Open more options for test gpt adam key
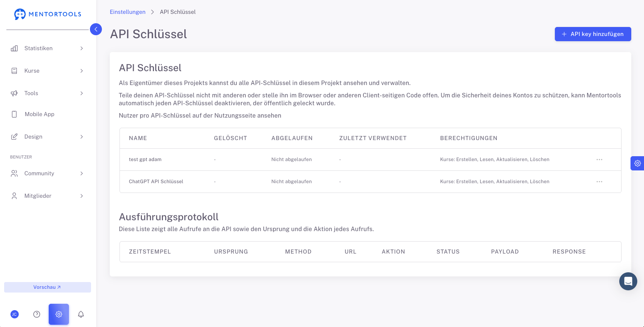The image size is (644, 327). point(599,160)
